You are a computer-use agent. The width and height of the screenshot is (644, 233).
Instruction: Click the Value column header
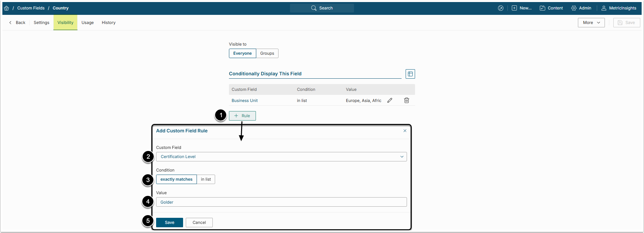pyautogui.click(x=351, y=89)
